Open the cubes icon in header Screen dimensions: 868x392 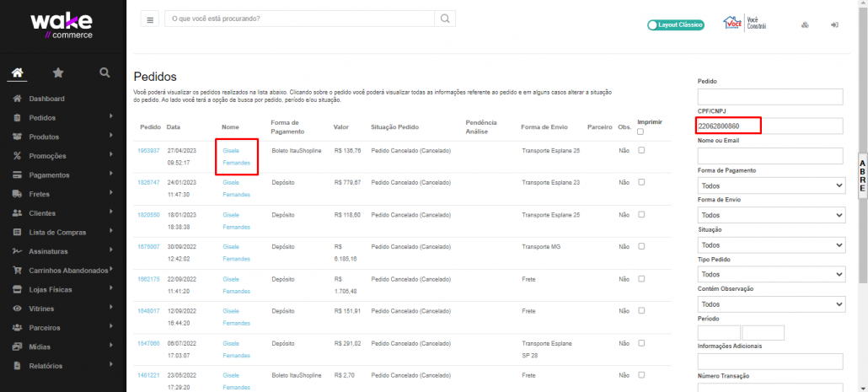click(805, 24)
